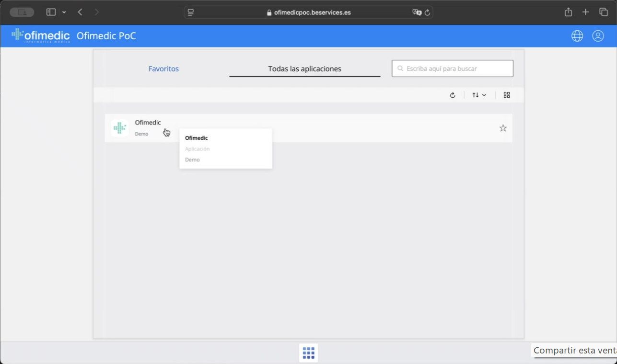Image resolution: width=617 pixels, height=364 pixels.
Task: Open the language globe menu
Action: tap(577, 36)
